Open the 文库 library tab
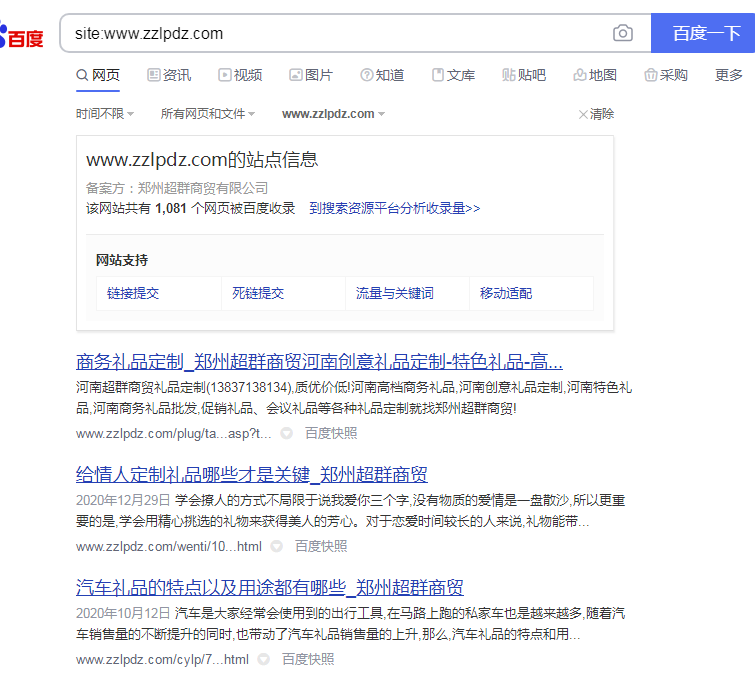Screen dimensions: 755x682 (x=453, y=75)
